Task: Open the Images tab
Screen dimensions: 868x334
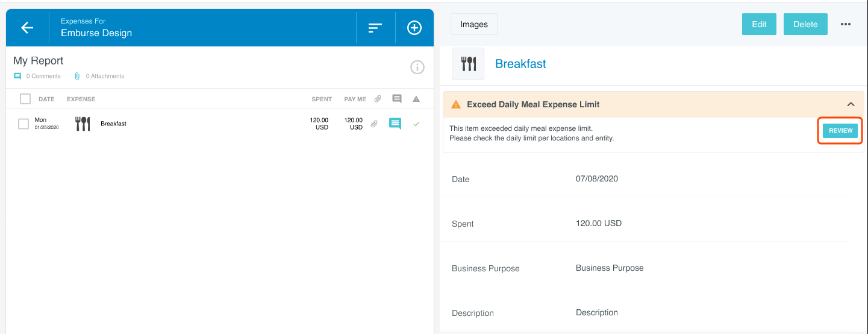Action: click(473, 24)
